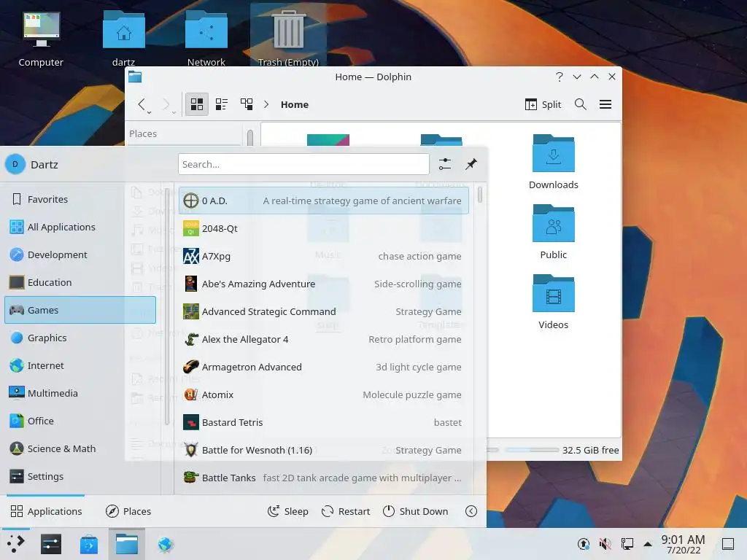The width and height of the screenshot is (747, 560).
Task: Select Science & Math category
Action: pos(80,448)
